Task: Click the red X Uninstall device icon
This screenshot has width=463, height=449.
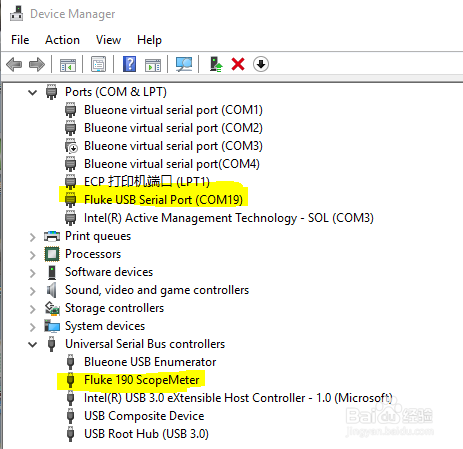Action: pos(238,64)
